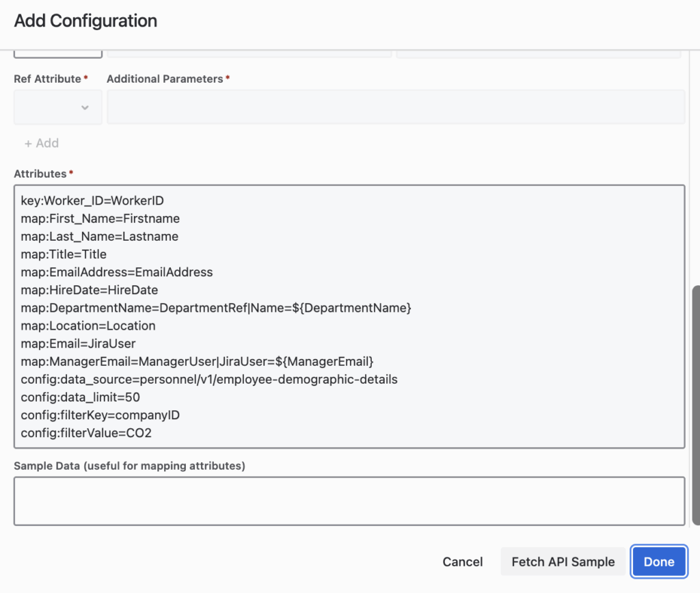Click the config:data_source line in Attributes
Viewport: 700px width, 593px height.
click(209, 379)
